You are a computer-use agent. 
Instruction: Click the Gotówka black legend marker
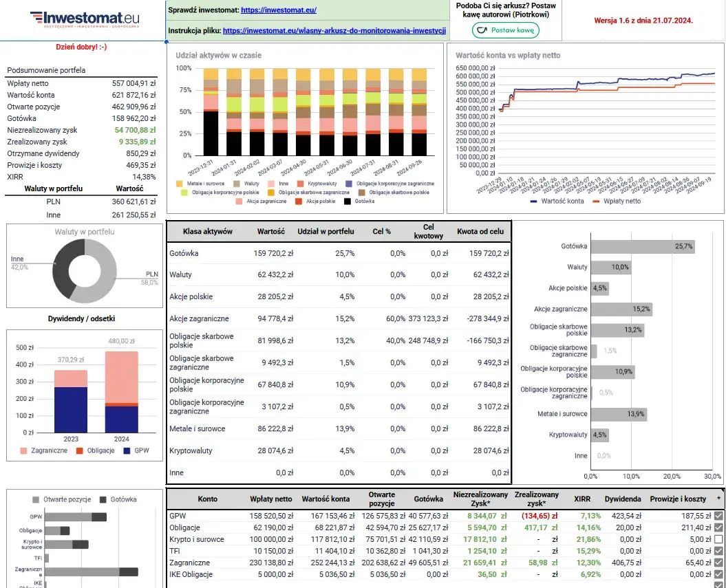348,202
